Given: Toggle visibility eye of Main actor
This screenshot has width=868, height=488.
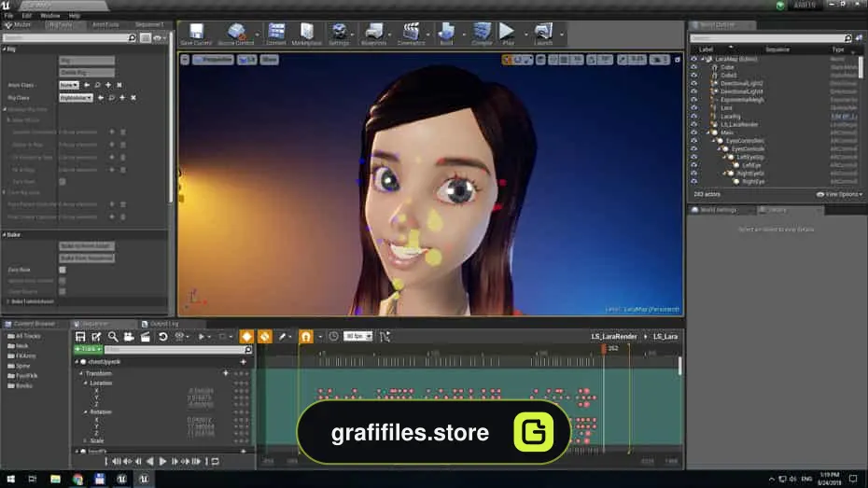Looking at the screenshot, I should (x=694, y=132).
